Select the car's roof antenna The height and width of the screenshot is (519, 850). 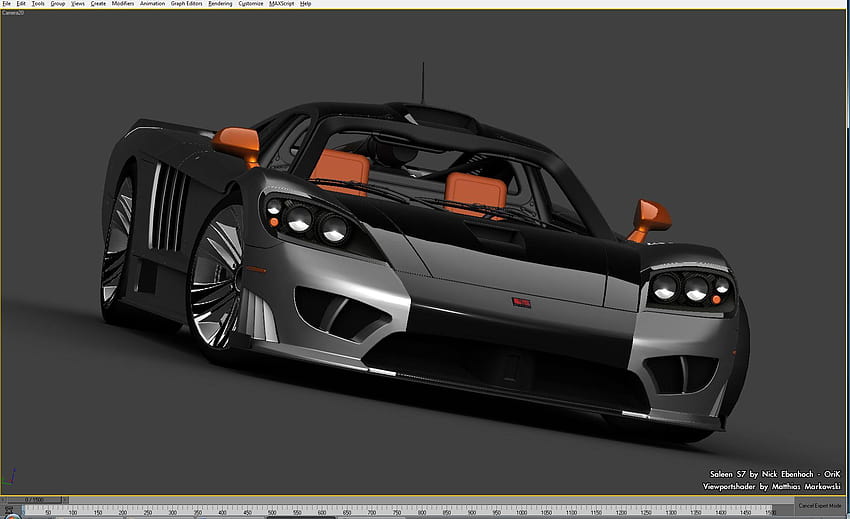pyautogui.click(x=423, y=82)
